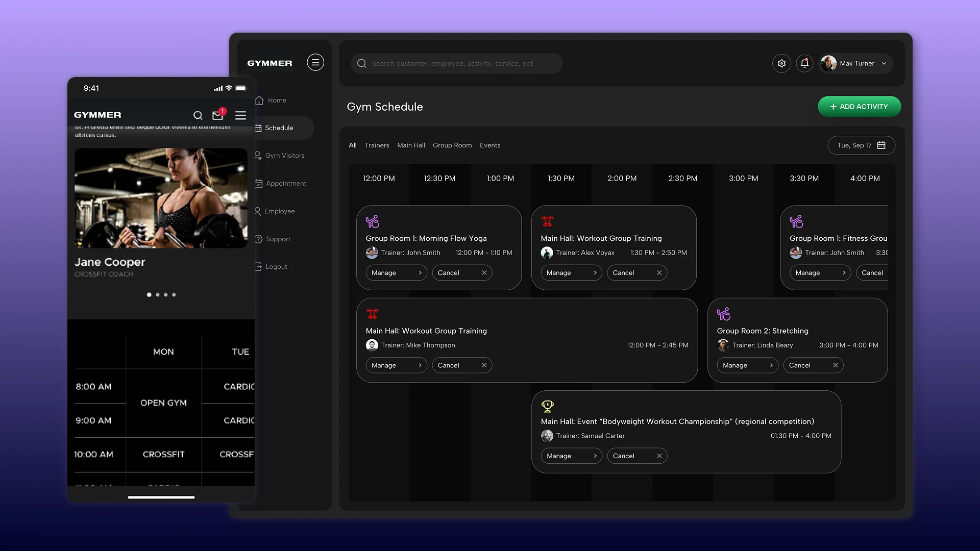Open the Schedule section in the sidebar
Viewport: 980px width, 551px height.
tap(279, 128)
